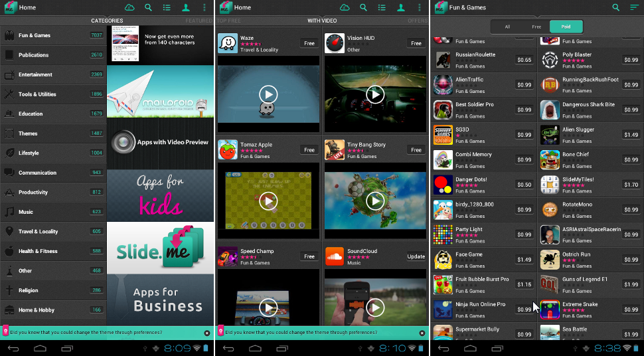Open the Music category
The height and width of the screenshot is (356, 644).
[x=53, y=212]
